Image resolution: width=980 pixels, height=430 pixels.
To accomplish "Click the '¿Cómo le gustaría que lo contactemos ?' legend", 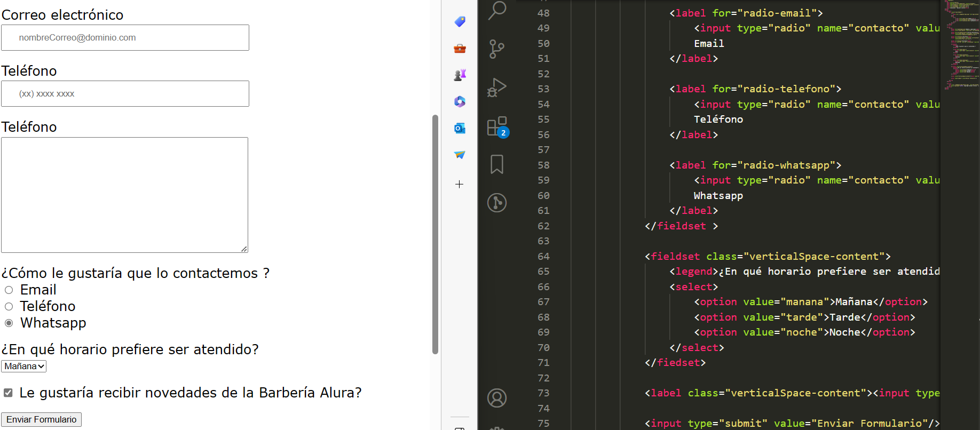I will coord(135,273).
